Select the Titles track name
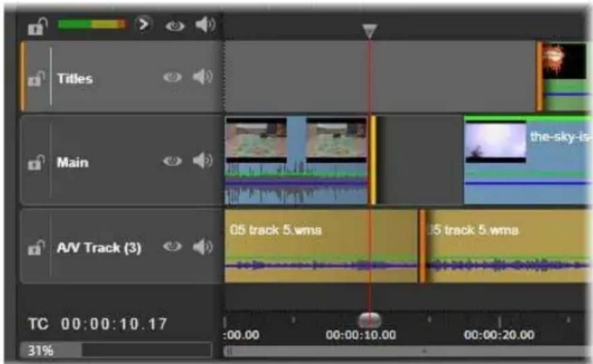This screenshot has height=364, width=593. (75, 79)
